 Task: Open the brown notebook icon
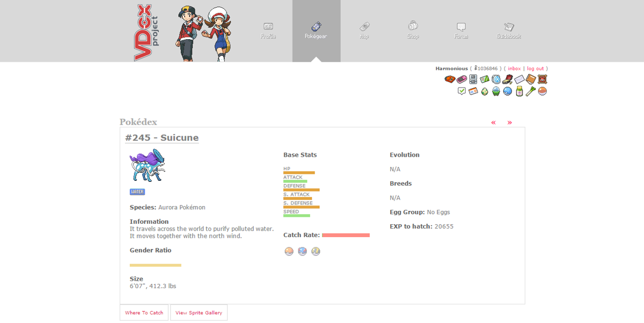531,79
